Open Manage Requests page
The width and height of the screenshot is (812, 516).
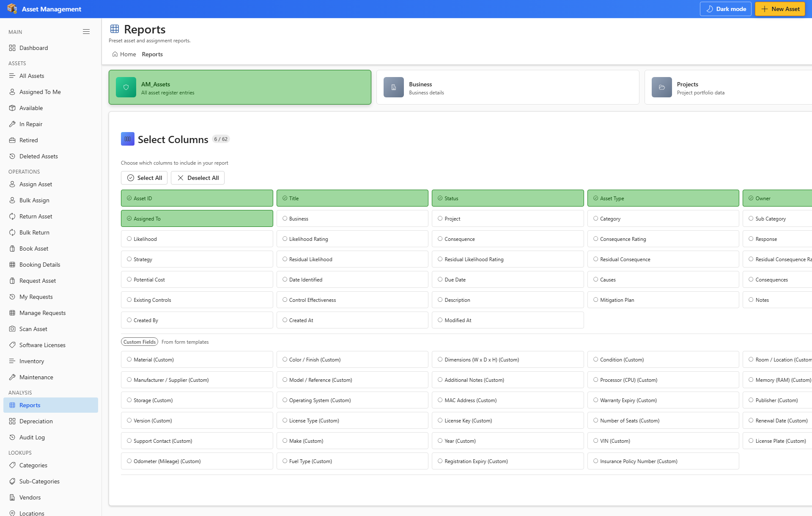tap(51, 313)
